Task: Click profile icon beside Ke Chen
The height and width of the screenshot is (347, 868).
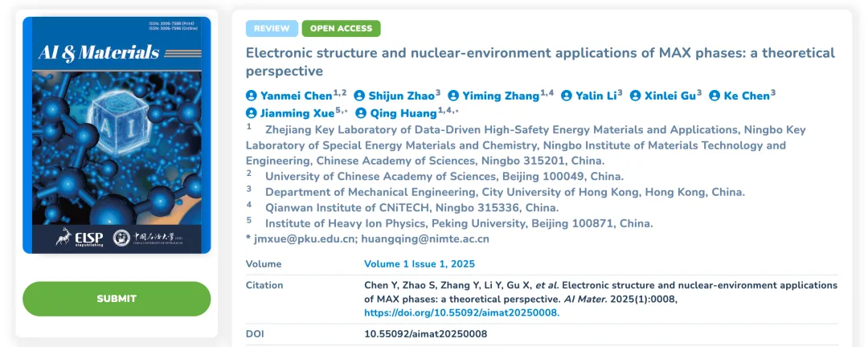Action: tap(714, 96)
